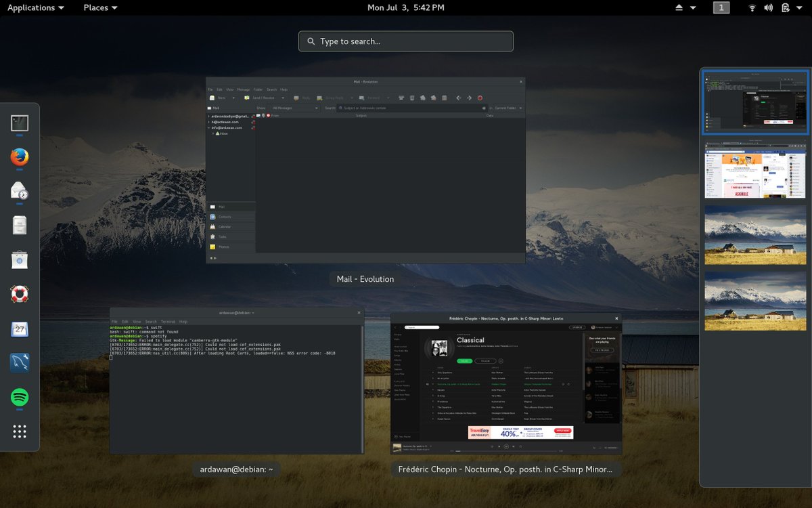Open Message menu in Evolution window
The height and width of the screenshot is (508, 812).
244,89
